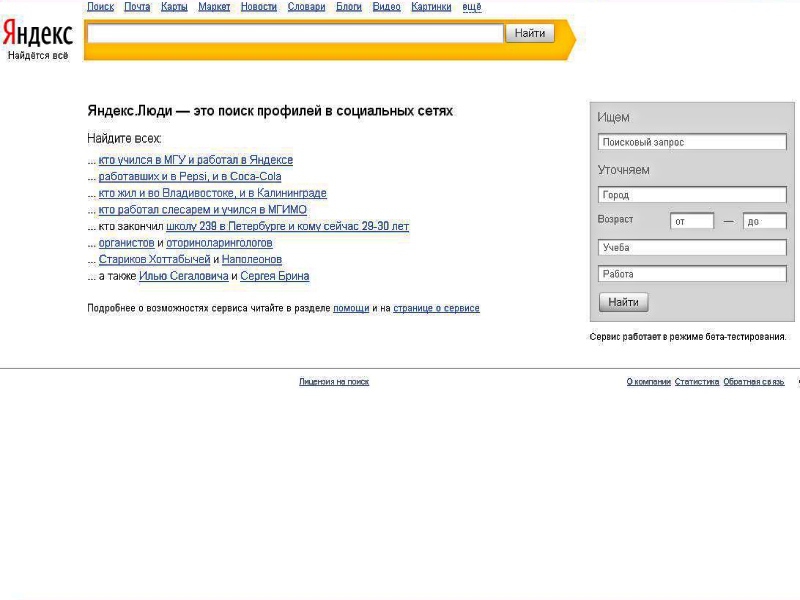800x600 pixels.
Task: Focus the Работа input field
Action: click(692, 273)
